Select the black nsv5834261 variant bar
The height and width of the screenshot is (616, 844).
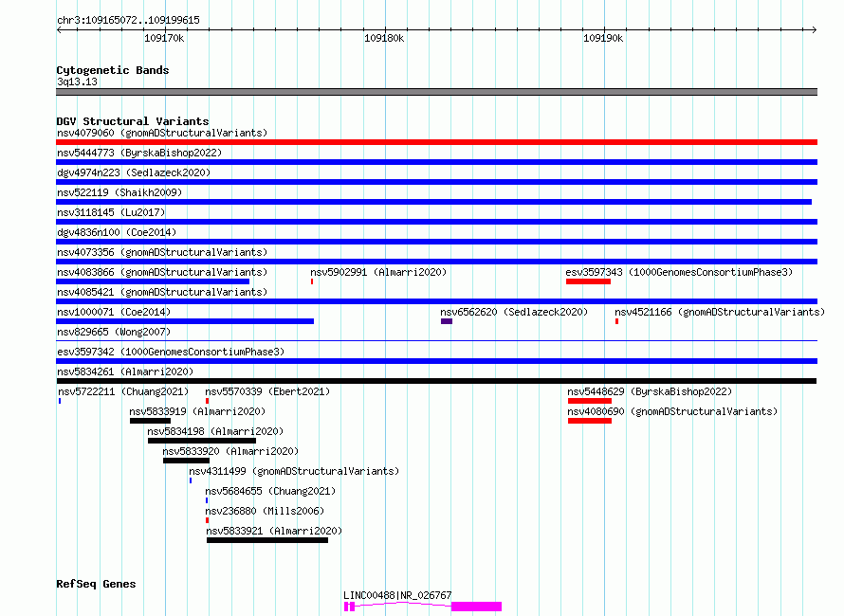tap(436, 381)
